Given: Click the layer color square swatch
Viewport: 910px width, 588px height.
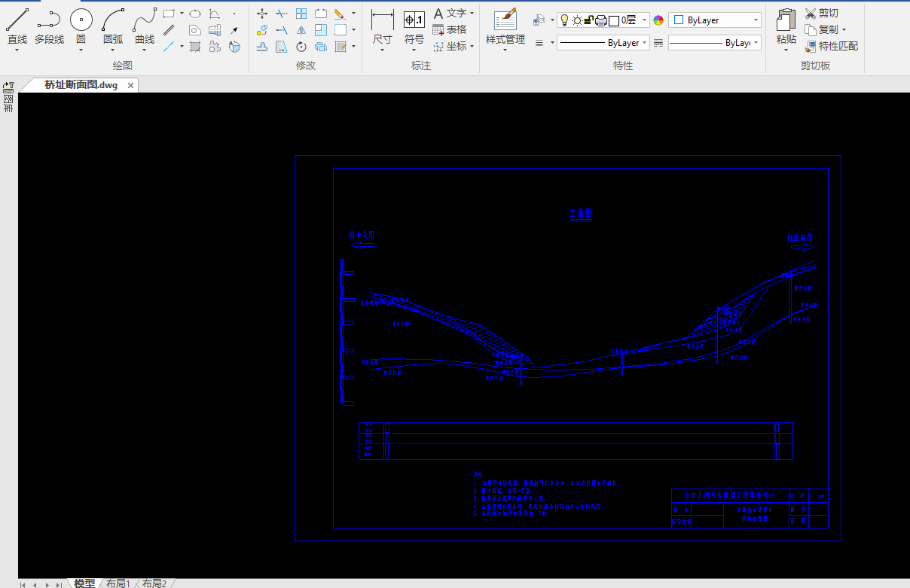Looking at the screenshot, I should 614,20.
